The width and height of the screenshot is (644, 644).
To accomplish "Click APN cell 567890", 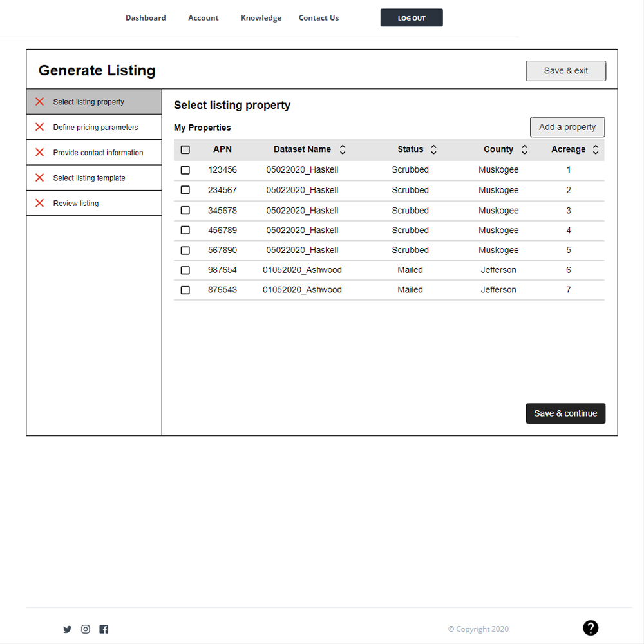I will pos(222,250).
